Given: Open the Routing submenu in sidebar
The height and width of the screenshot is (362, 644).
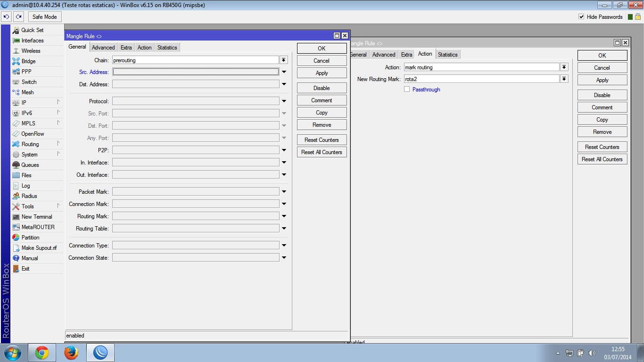Looking at the screenshot, I should 37,144.
